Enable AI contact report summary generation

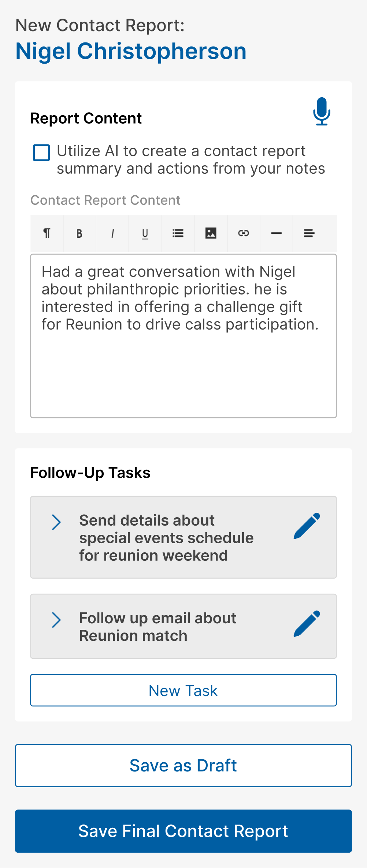pyautogui.click(x=41, y=153)
